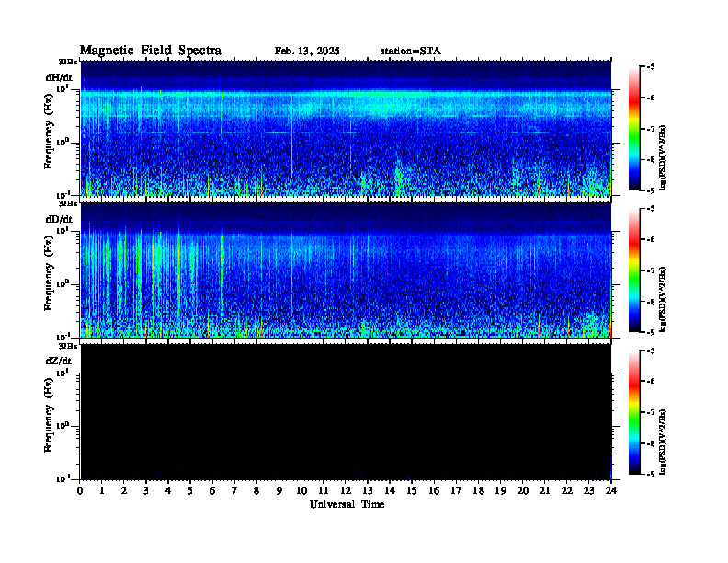Click hour tick label "1" on time axis
The image size is (728, 563).
(102, 491)
